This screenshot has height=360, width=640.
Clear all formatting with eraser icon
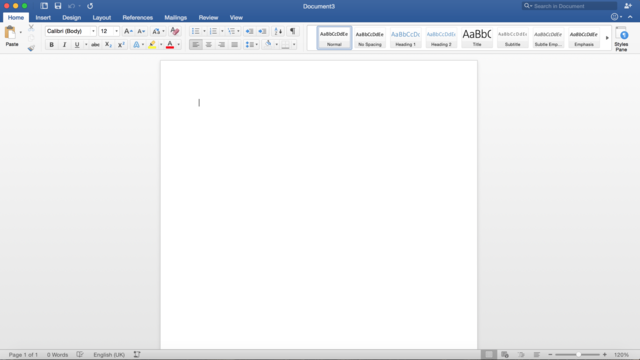tap(175, 31)
